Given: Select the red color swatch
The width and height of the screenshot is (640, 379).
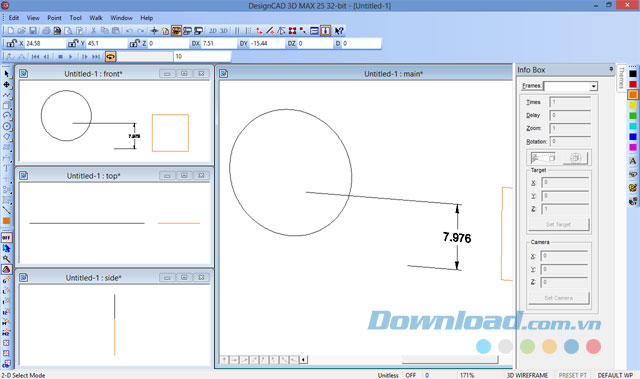Looking at the screenshot, I should (633, 84).
